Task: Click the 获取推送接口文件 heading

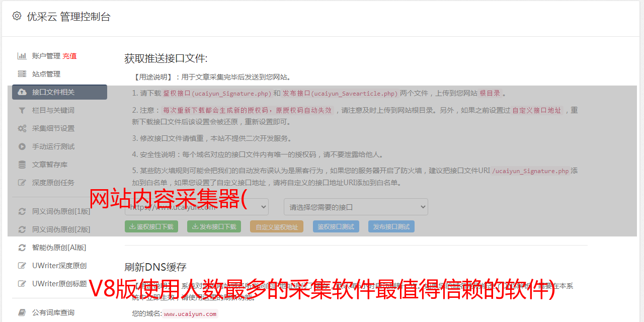Action: pos(166,58)
